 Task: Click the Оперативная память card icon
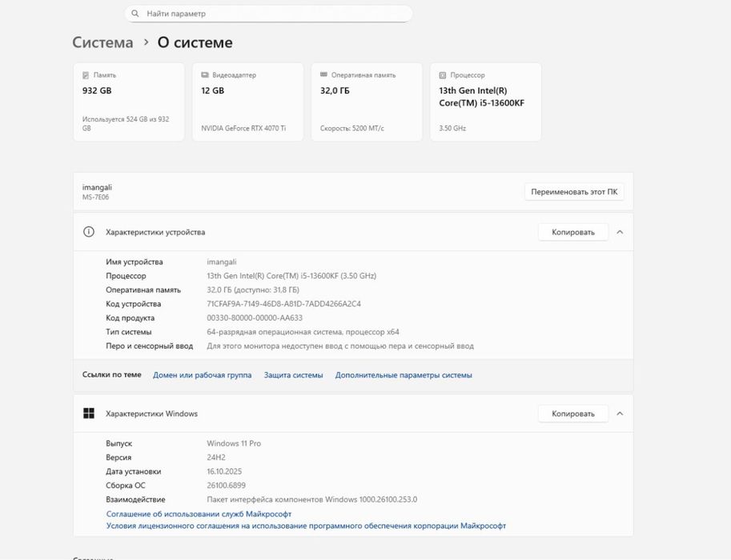coord(323,75)
